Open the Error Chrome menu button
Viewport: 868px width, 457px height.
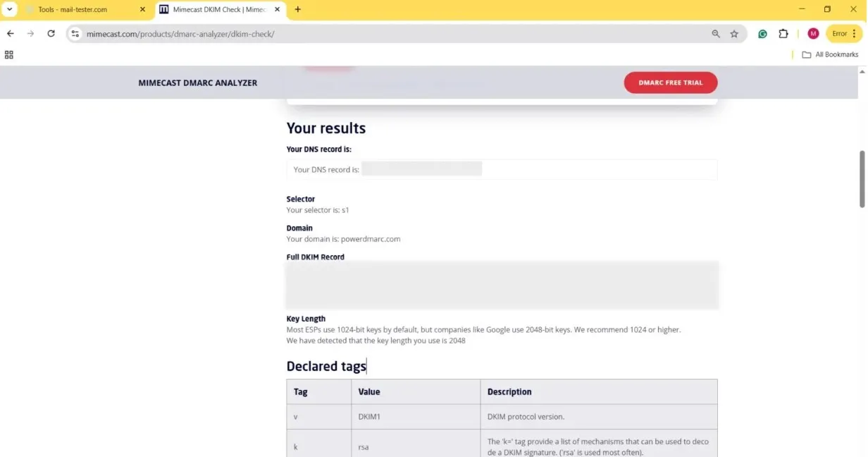click(x=844, y=34)
